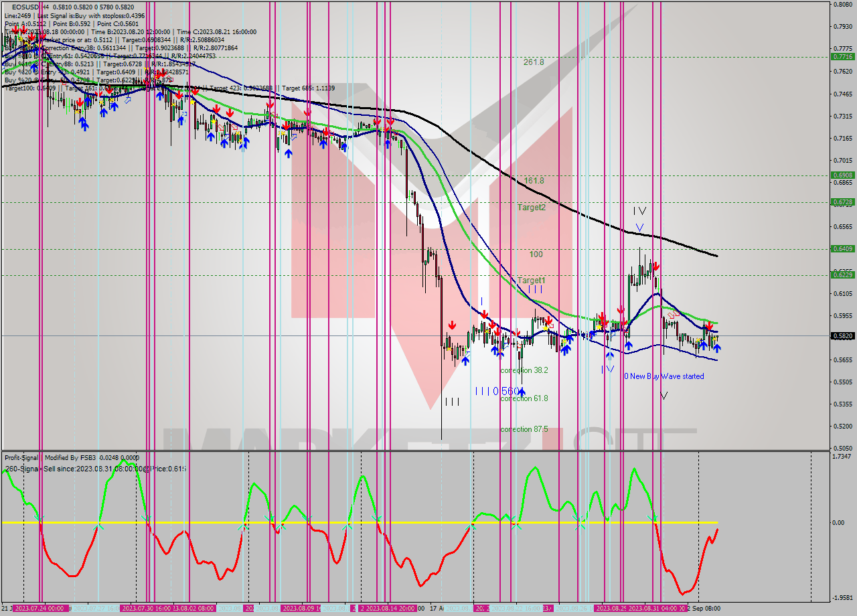Click the 'correction 61.8' label
This screenshot has height=616, width=857.
click(x=524, y=398)
